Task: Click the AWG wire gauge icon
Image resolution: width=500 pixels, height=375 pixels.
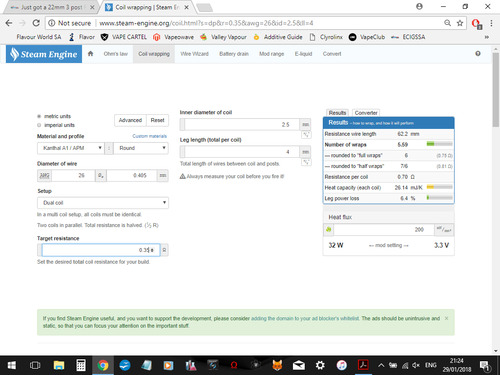Action: point(44,175)
